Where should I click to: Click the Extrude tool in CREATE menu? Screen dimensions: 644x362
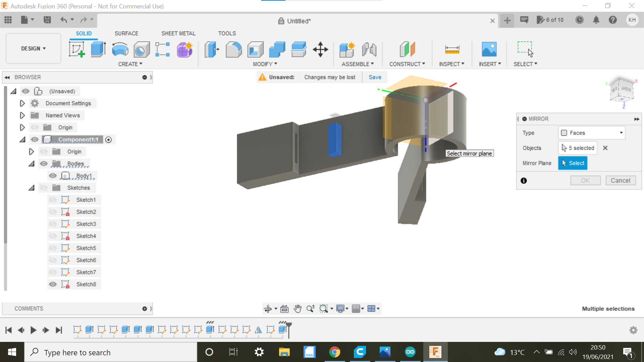point(98,49)
